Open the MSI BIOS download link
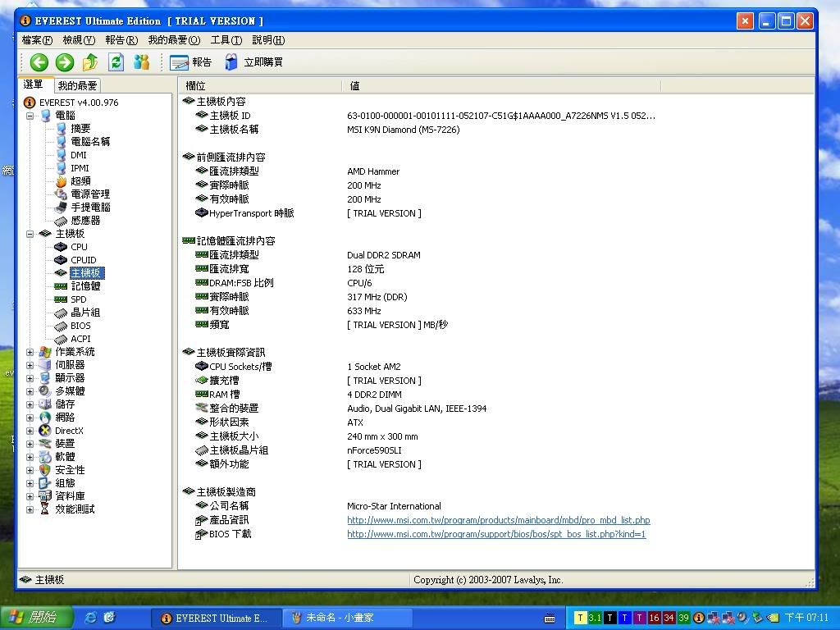The image size is (840, 630). [496, 534]
